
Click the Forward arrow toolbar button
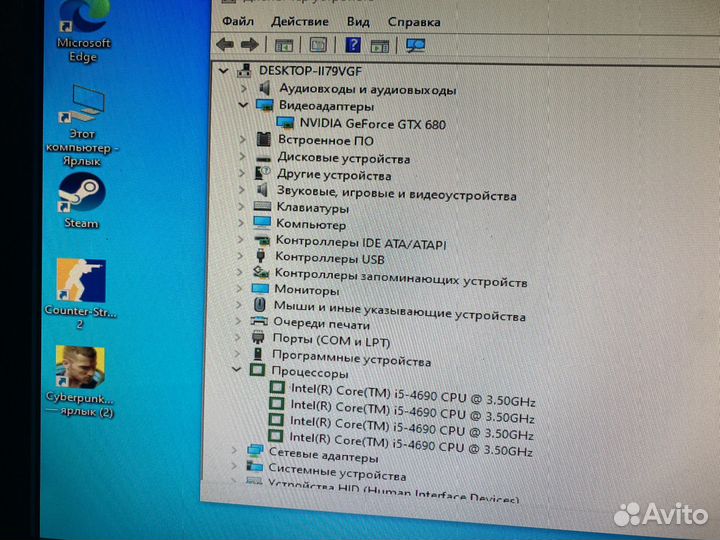249,45
